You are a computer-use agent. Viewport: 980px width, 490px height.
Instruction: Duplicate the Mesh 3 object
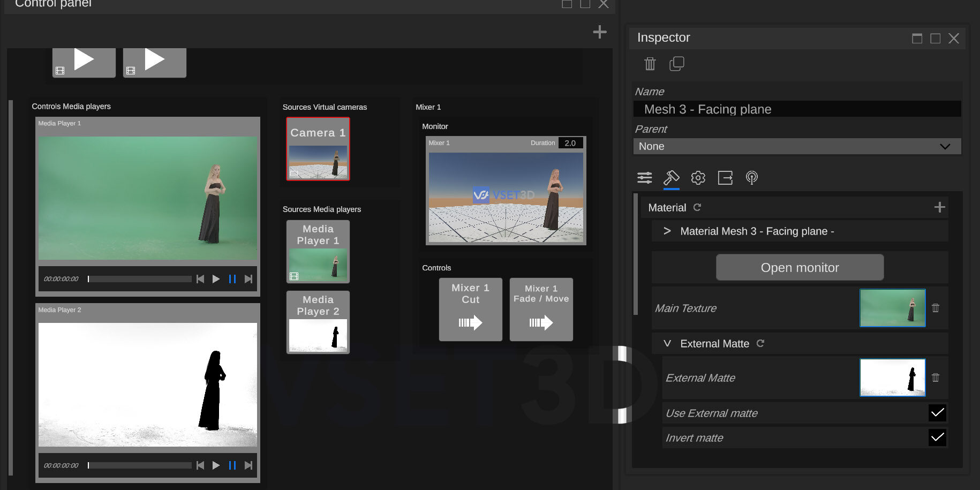[676, 64]
